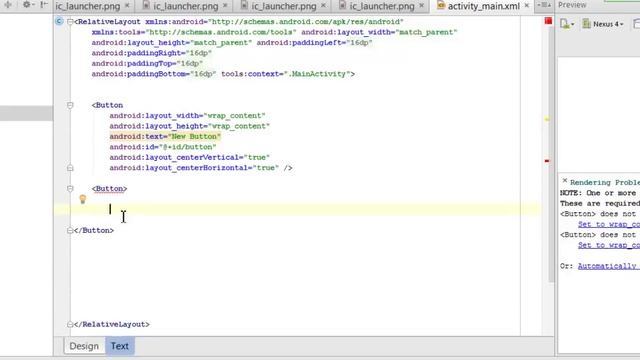
Task: Click the xmlns:tools schema attribute
Action: pos(194,32)
